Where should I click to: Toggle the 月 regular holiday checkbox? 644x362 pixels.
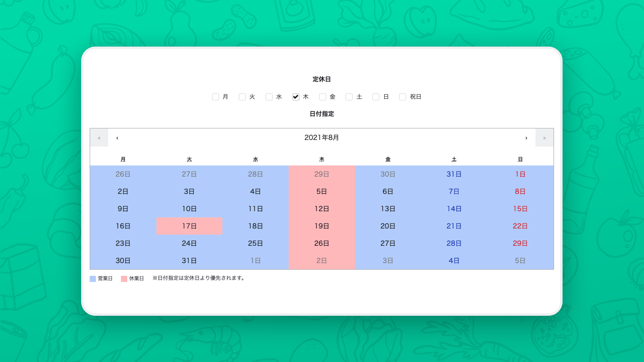pyautogui.click(x=216, y=97)
